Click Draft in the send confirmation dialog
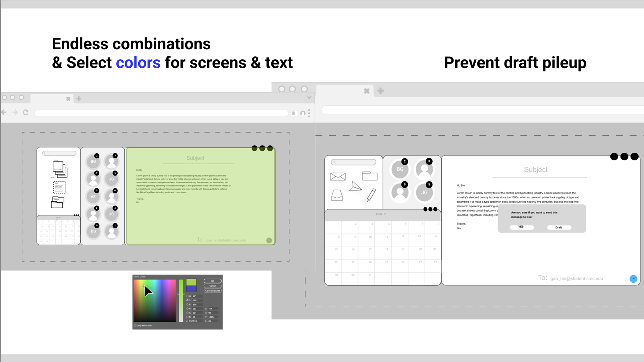This screenshot has height=362, width=644. coord(559,227)
